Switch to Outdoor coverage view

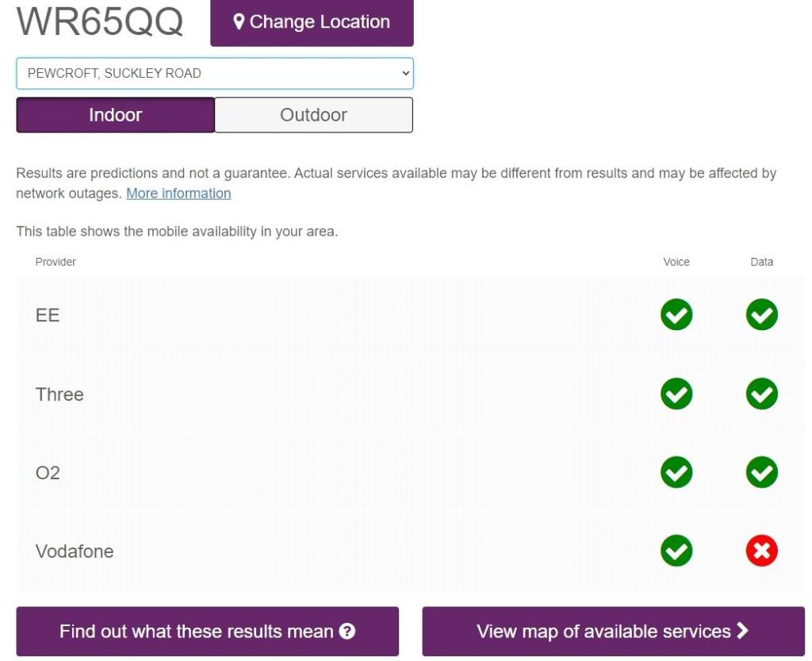tap(313, 115)
